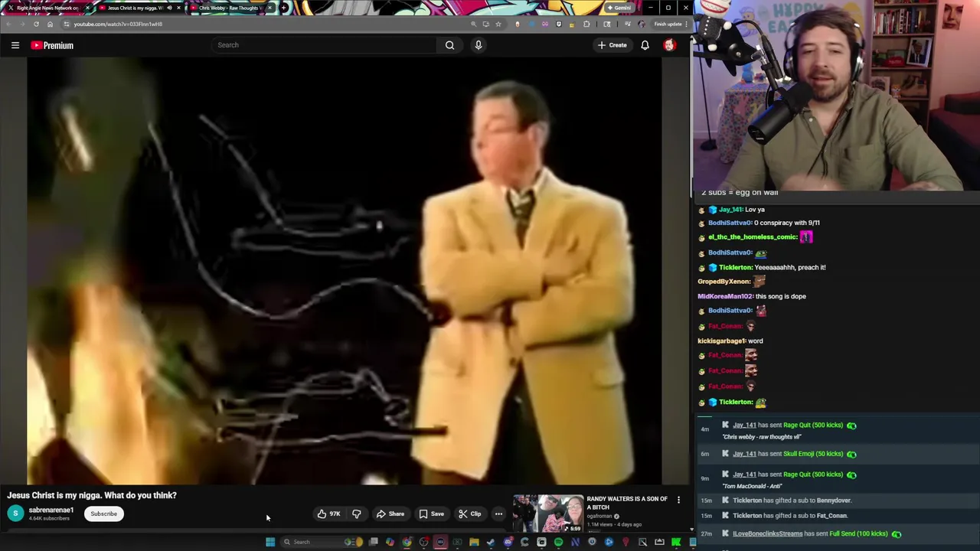The height and width of the screenshot is (551, 980).
Task: Open sabrenarenae1 channel avatar
Action: tap(15, 514)
